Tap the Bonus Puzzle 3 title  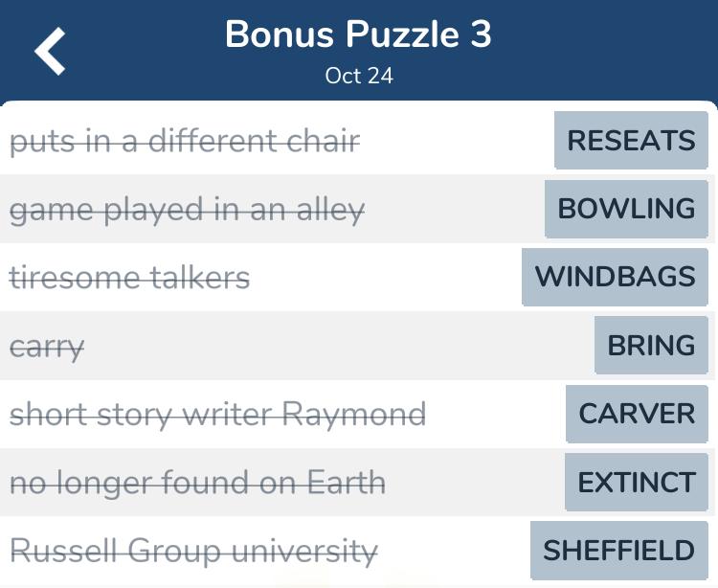coord(359,34)
